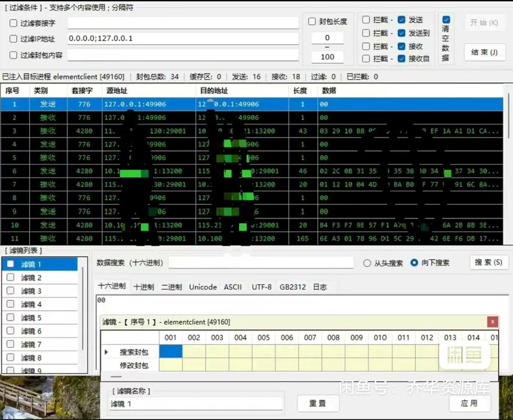Viewport: 513px width, 420px height.
Task: Switch to the GB2312 tab
Action: pos(293,287)
